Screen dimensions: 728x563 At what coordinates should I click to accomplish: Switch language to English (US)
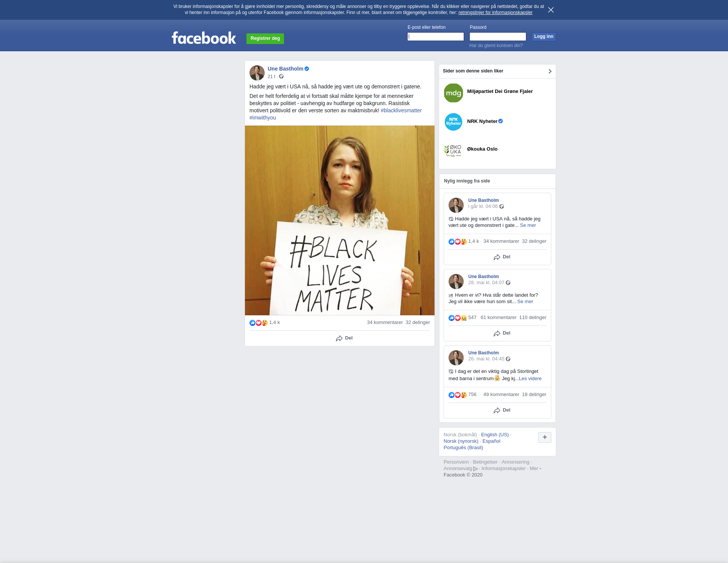click(x=494, y=435)
